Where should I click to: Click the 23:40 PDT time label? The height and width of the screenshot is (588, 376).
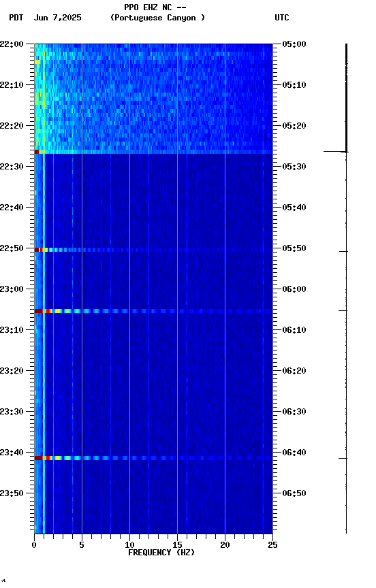coord(12,453)
